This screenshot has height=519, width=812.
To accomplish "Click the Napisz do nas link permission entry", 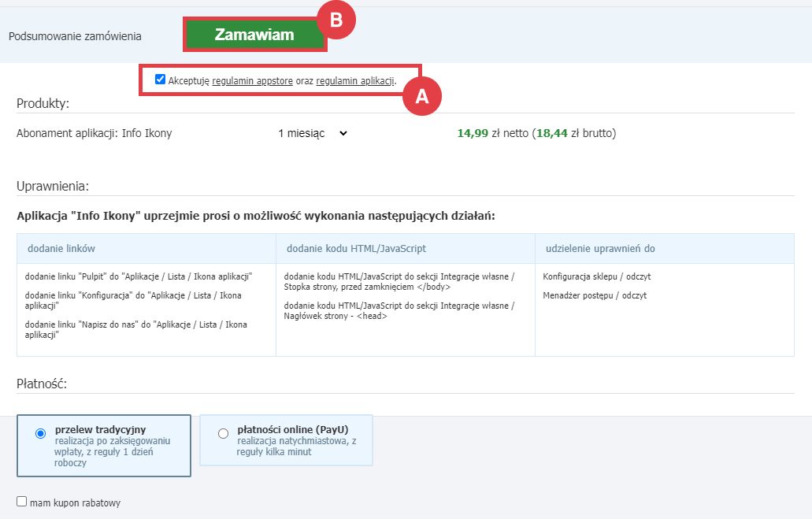I will pos(135,329).
